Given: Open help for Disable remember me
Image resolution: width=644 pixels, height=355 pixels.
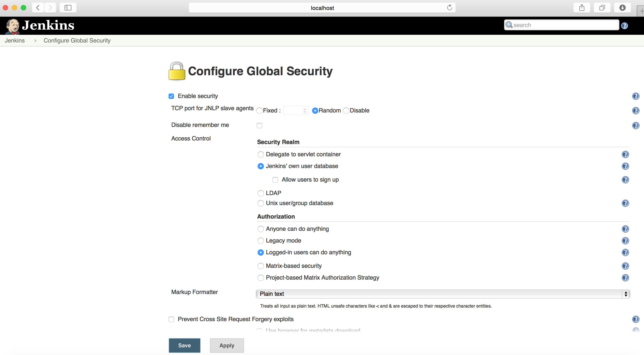Looking at the screenshot, I should click(x=635, y=125).
